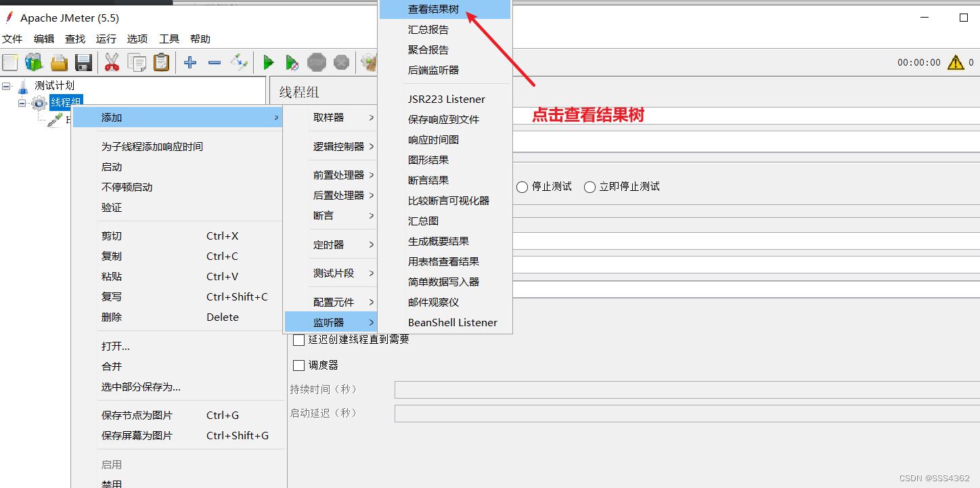
Task: Click the 持续时间（秒） input field
Action: tap(687, 390)
